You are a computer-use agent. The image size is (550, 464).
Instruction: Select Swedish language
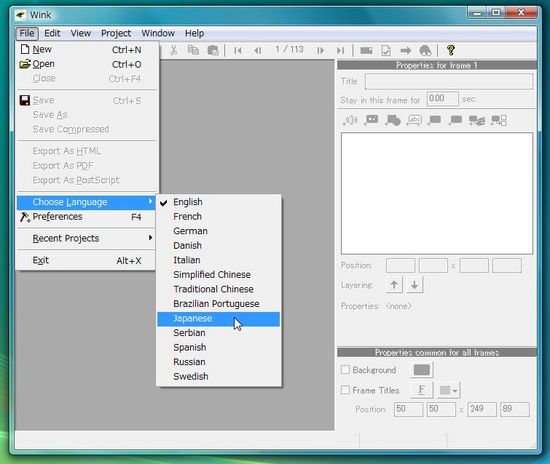pyautogui.click(x=219, y=377)
